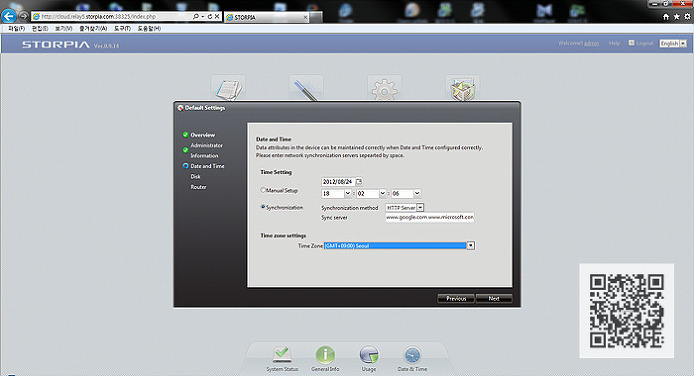Open the address bar dropdown arrow
Screen dimensions: 694x376
[x=203, y=16]
